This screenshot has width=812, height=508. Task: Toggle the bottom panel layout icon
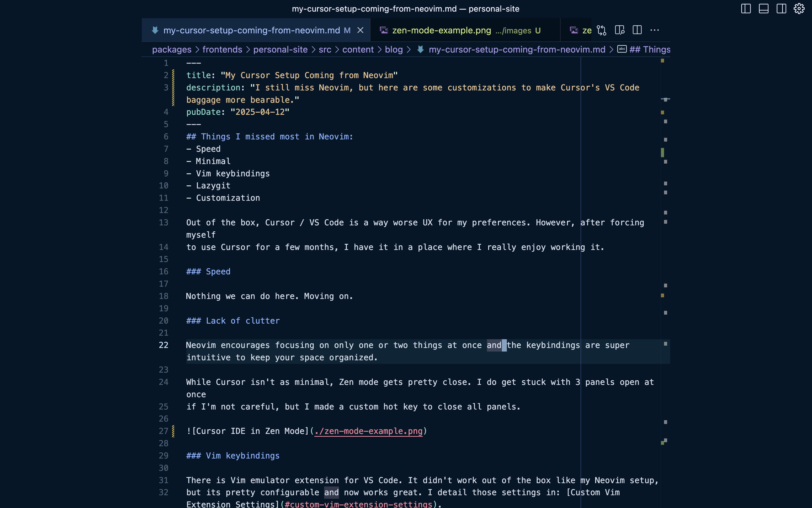pos(764,9)
